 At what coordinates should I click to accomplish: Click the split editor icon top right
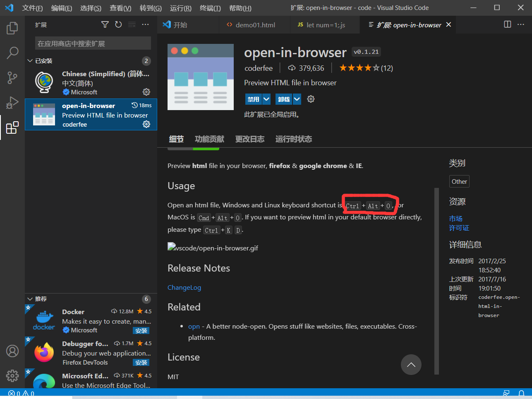tap(507, 24)
